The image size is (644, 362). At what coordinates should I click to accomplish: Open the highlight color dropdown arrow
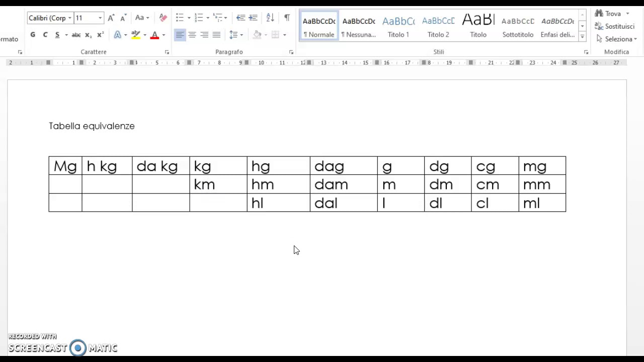(x=145, y=35)
